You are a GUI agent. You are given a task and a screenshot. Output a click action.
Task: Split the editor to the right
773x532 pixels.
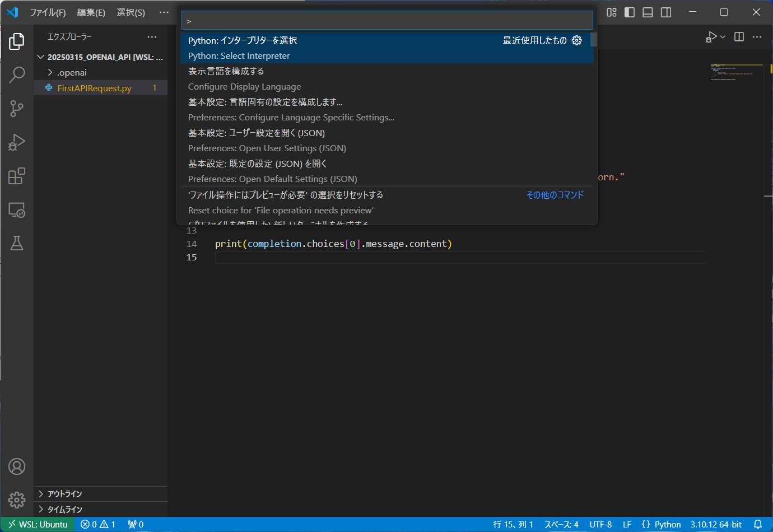pos(739,37)
